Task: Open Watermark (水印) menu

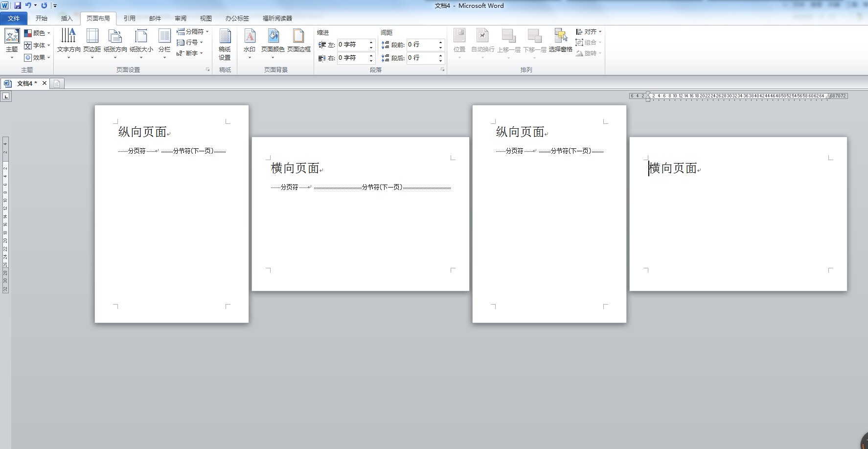Action: pyautogui.click(x=250, y=43)
